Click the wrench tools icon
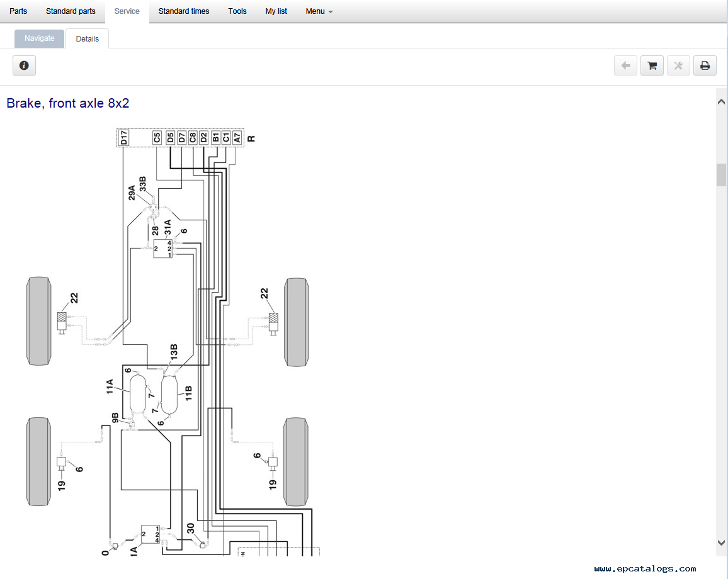 (x=678, y=65)
